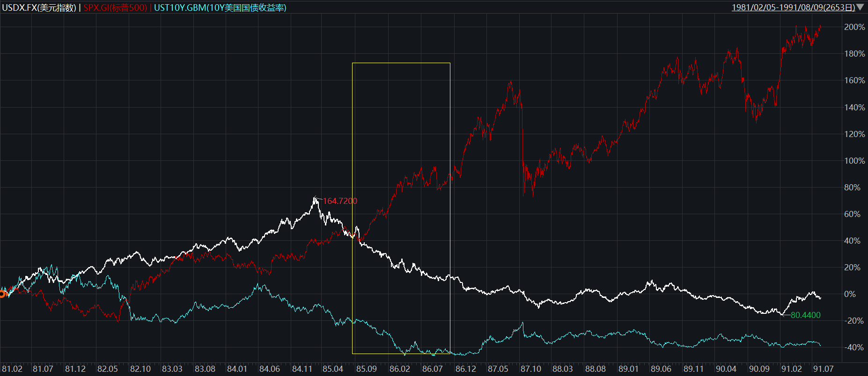Select the red SPX.GI S&P 500 legend label
The image size is (868, 376).
click(x=115, y=7)
